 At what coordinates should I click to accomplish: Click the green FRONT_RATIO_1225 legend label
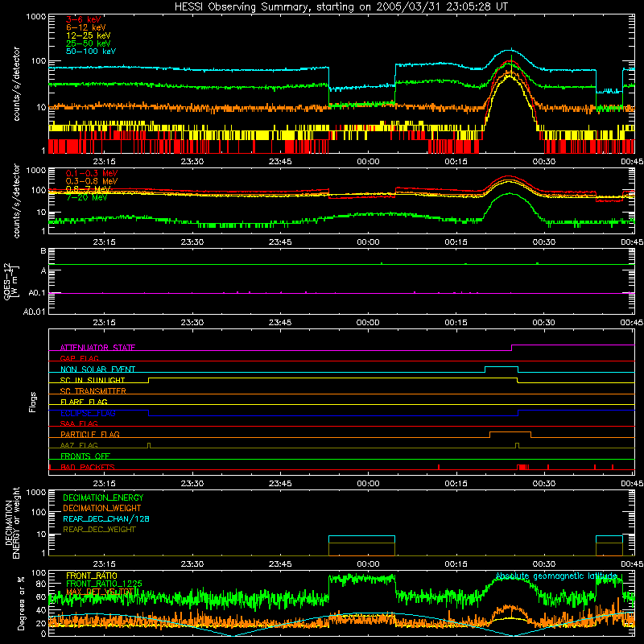(104, 584)
